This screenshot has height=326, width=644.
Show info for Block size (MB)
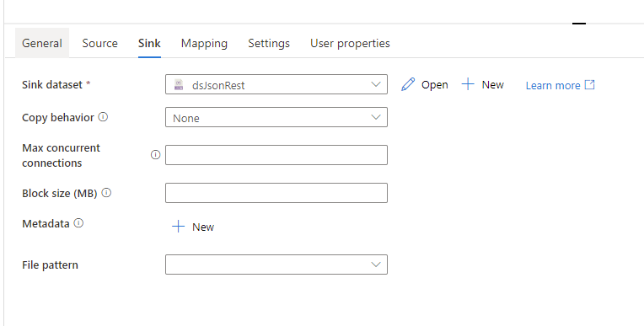coord(106,193)
